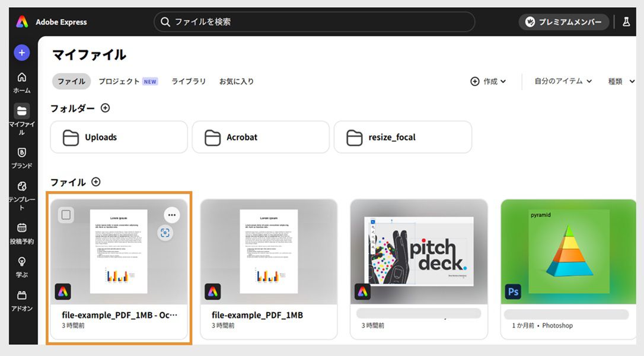Open the Acrobat folder

point(260,137)
